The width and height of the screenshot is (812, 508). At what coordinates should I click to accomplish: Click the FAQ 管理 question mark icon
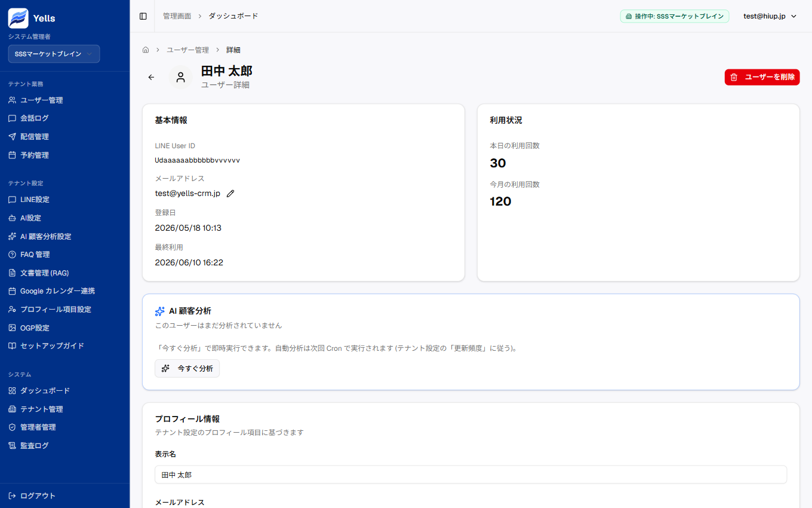coord(12,255)
